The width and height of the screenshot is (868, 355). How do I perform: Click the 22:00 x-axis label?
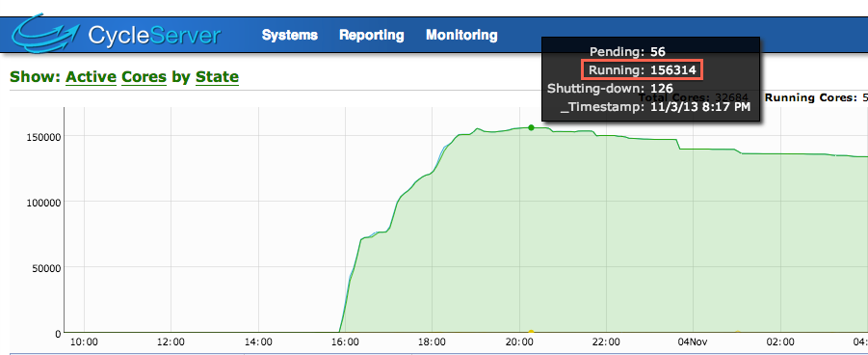click(x=606, y=341)
